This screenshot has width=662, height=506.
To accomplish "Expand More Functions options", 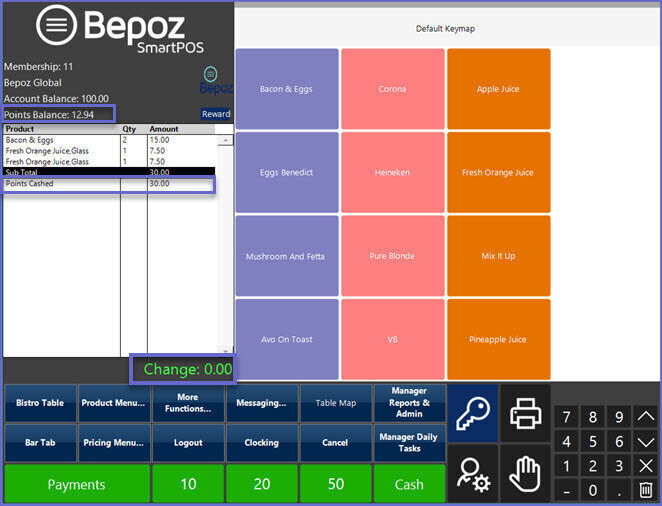I will [x=187, y=403].
